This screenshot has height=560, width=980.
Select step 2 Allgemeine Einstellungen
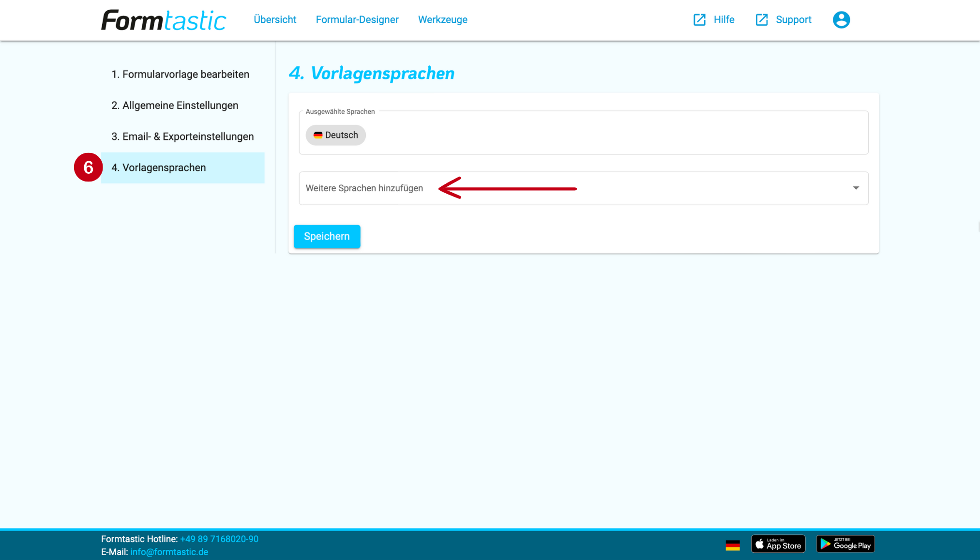[x=183, y=106]
